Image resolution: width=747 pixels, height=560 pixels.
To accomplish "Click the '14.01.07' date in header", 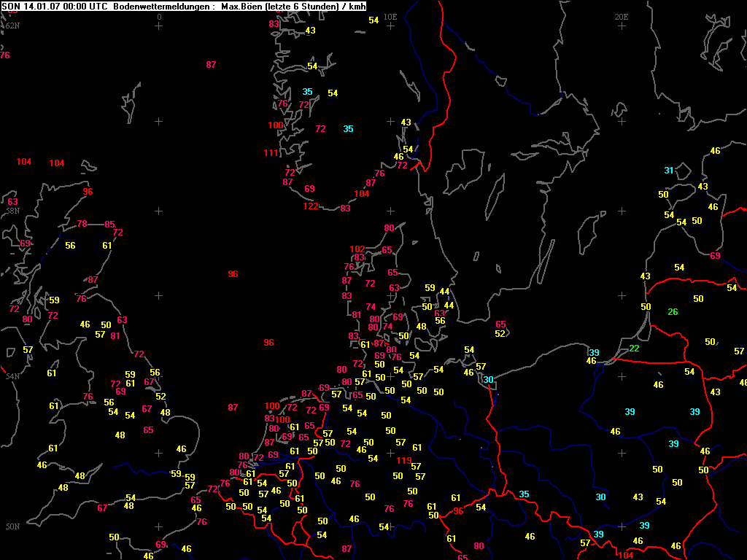I will click(41, 5).
